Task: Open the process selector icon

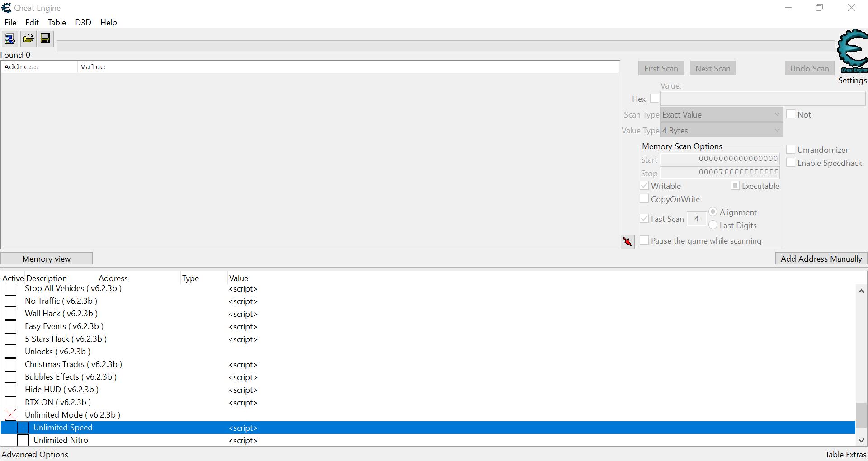Action: click(9, 39)
